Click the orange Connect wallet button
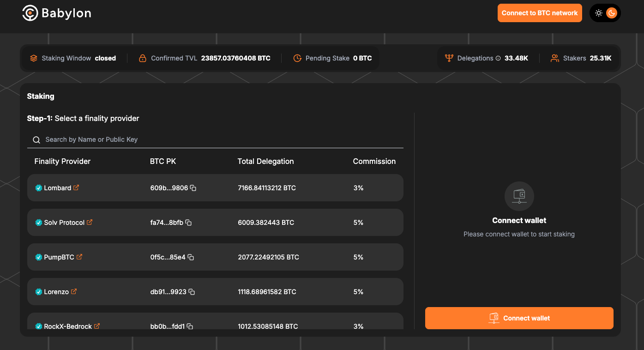644x350 pixels. (519, 318)
